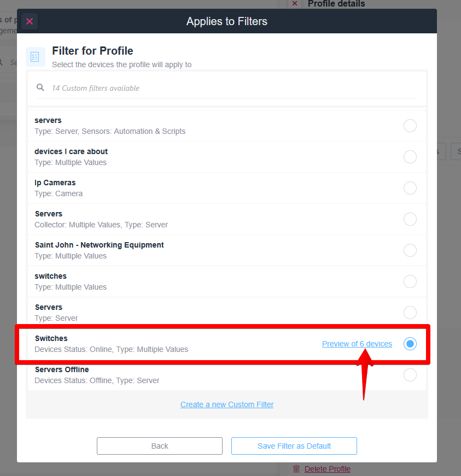Screen dimensions: 461x476
Task: Open Preview of 6 devices link
Action: coord(357,344)
